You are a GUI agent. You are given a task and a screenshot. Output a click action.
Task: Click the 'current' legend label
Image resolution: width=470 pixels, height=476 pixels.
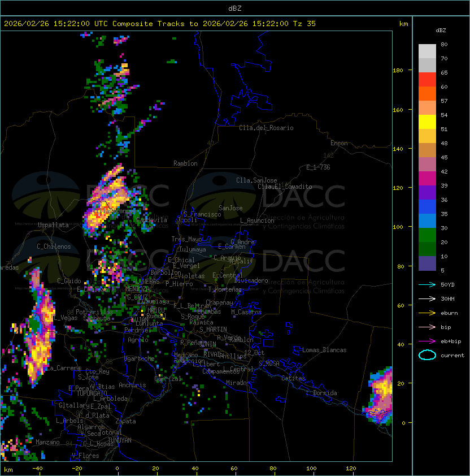pos(452,356)
